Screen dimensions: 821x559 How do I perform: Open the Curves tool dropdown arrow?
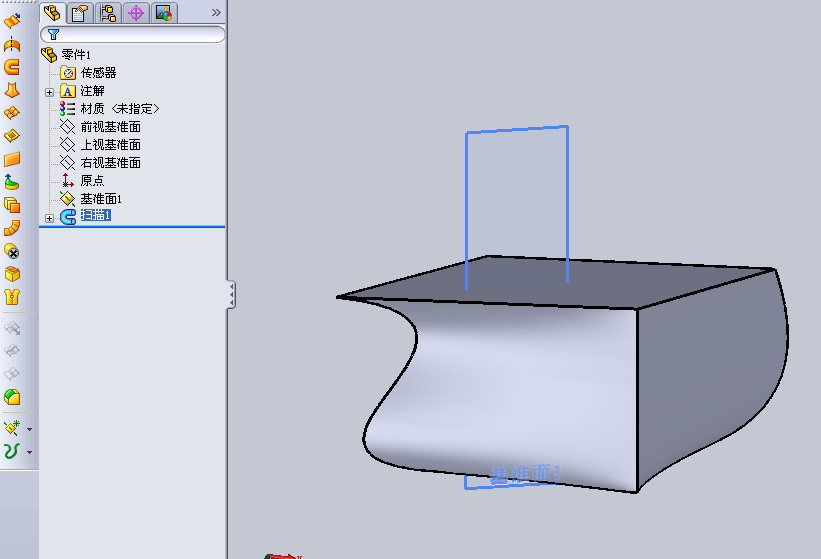29,452
